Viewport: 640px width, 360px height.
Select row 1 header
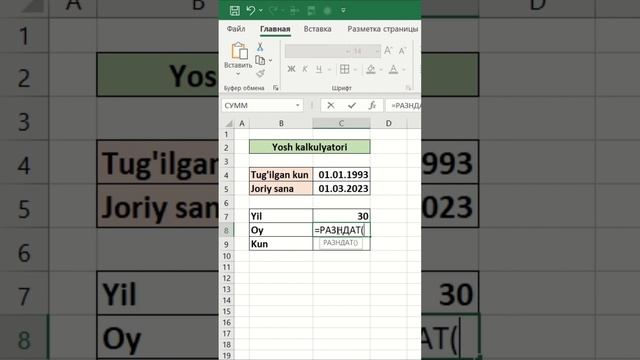[x=226, y=134]
